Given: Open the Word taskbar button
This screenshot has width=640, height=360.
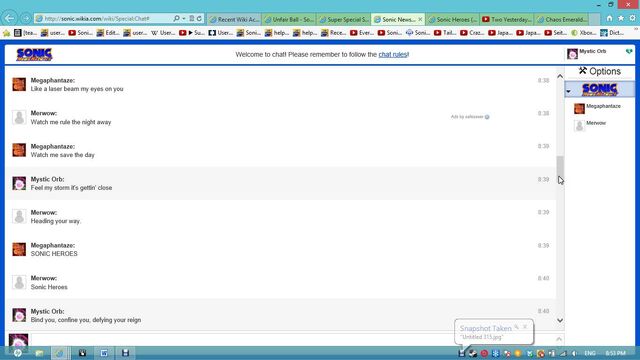Looking at the screenshot, I should 104,353.
